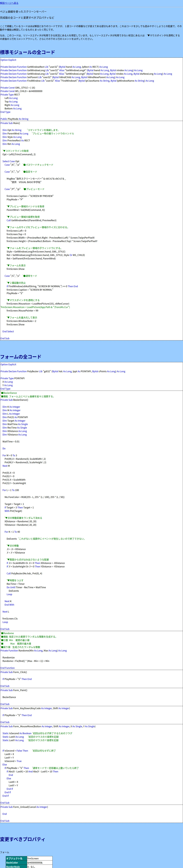Click the line Private Sub Form_Paint()
183x868 pixels.
point(14,690)
